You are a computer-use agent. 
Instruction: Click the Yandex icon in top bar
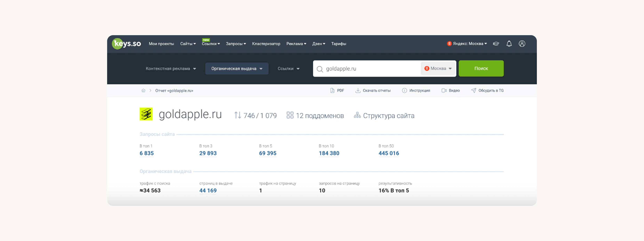click(449, 44)
